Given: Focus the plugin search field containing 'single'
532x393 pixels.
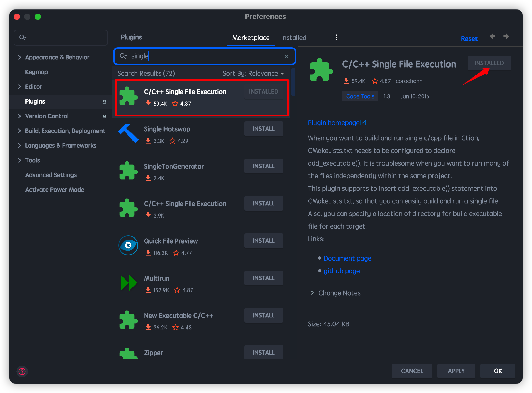Looking at the screenshot, I should (x=205, y=56).
